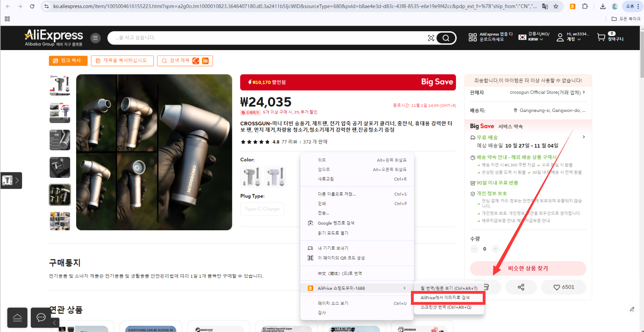Open the all bookmarks folder
644x332 pixels.
click(x=626, y=19)
